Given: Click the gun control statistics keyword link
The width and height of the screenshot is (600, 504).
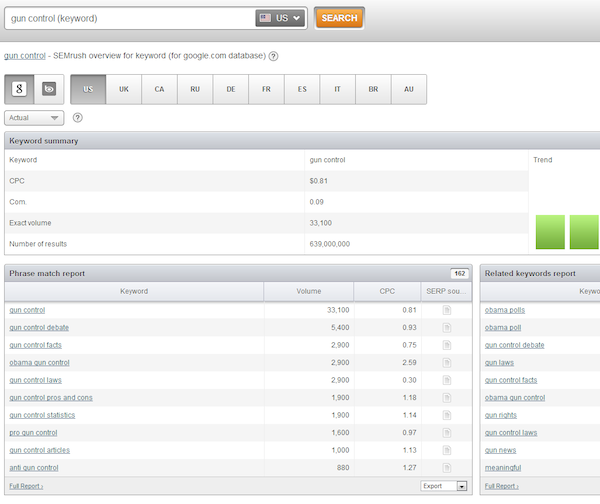Looking at the screenshot, I should (x=42, y=415).
